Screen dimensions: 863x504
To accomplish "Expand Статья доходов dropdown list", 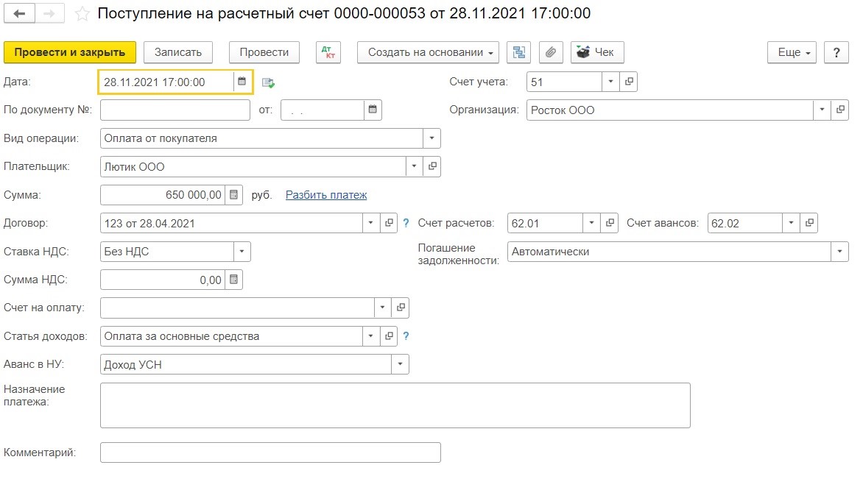I will click(370, 336).
